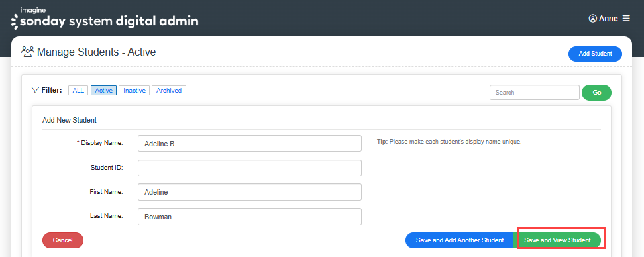Click the First Name field
Viewport: 644px width, 257px height.
250,192
